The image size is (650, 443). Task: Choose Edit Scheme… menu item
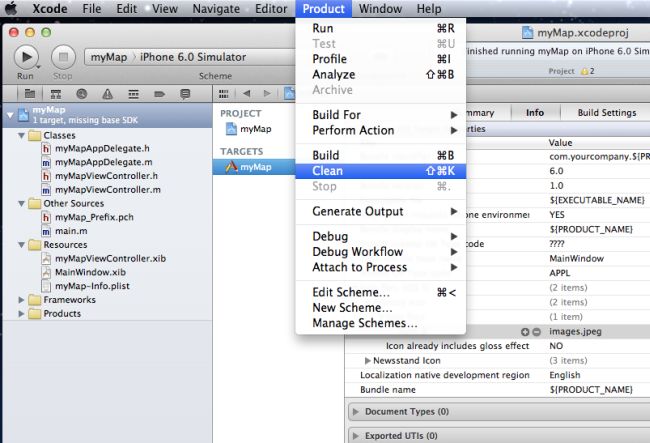pos(381,292)
